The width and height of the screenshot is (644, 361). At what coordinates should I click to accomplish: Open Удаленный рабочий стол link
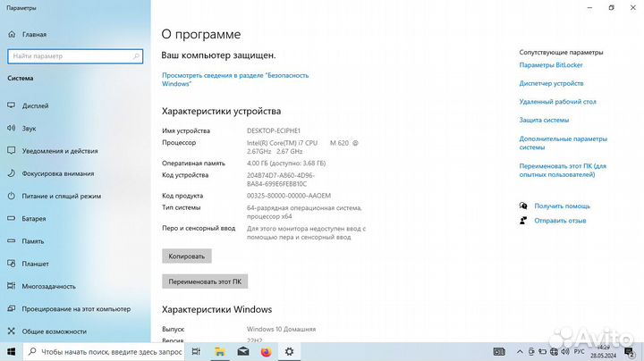click(x=557, y=102)
